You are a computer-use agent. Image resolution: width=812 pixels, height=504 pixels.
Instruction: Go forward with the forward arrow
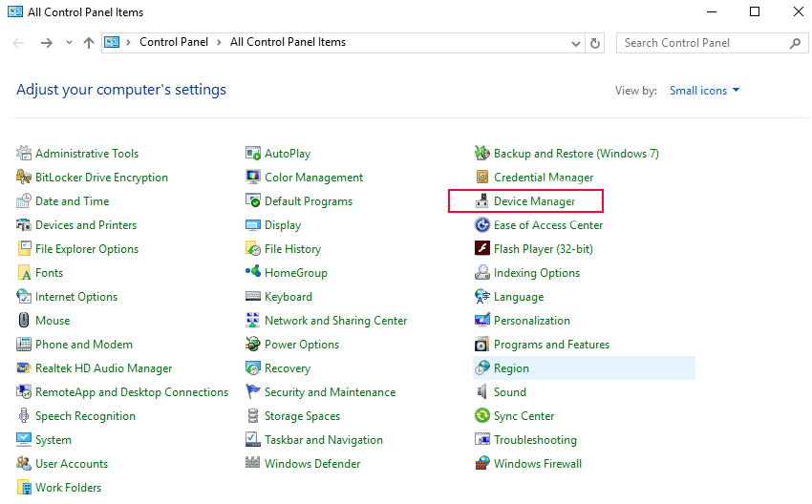(x=47, y=43)
